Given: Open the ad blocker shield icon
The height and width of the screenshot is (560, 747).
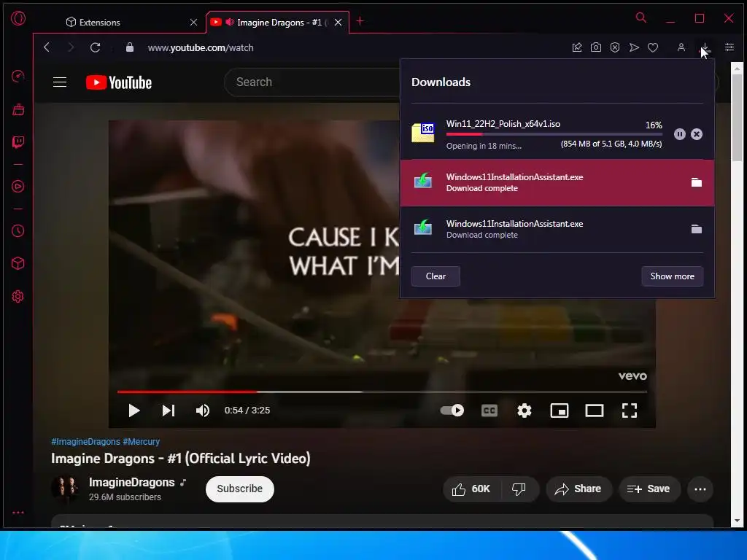Looking at the screenshot, I should click(x=615, y=47).
